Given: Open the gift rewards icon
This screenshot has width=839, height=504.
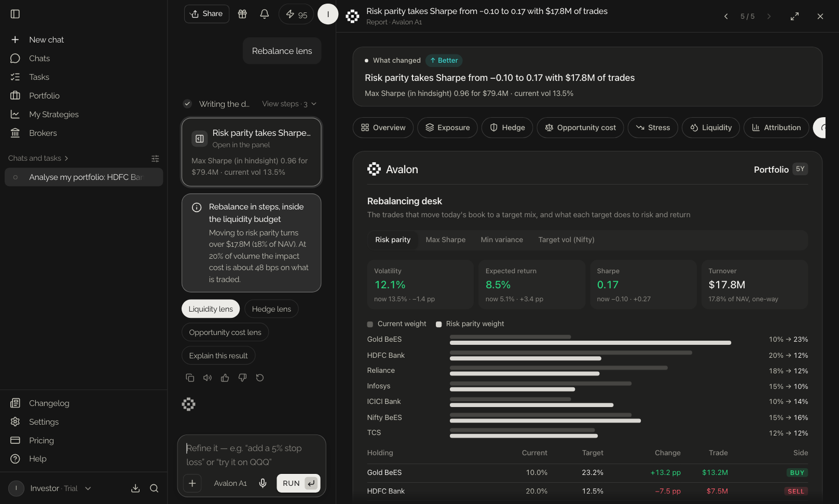Looking at the screenshot, I should pos(242,14).
